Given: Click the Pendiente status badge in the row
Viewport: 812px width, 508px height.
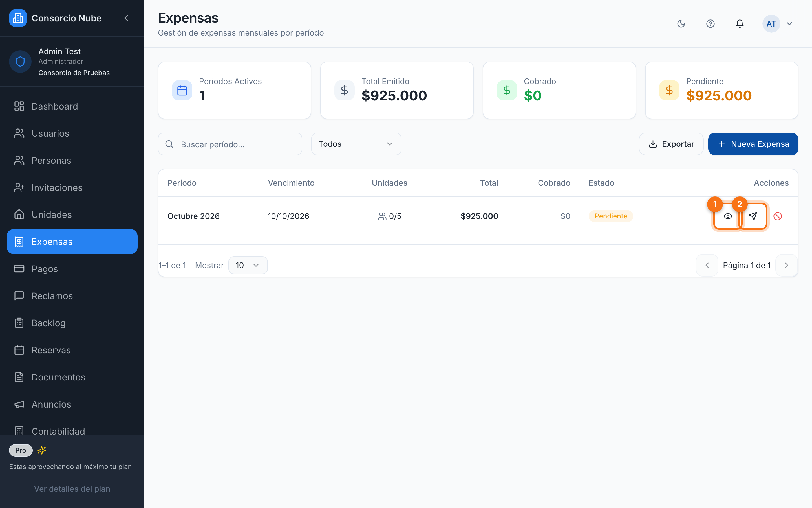Looking at the screenshot, I should click(611, 216).
